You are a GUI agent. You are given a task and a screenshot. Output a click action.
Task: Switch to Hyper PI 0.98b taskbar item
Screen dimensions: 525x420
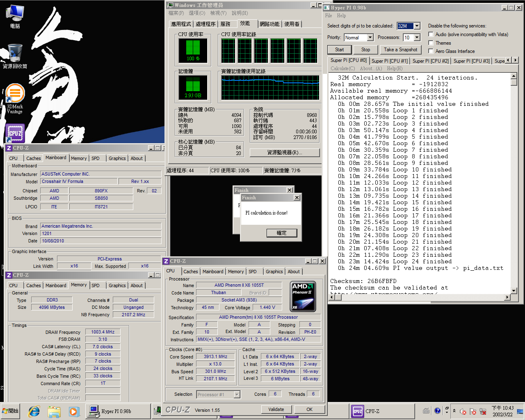(117, 411)
